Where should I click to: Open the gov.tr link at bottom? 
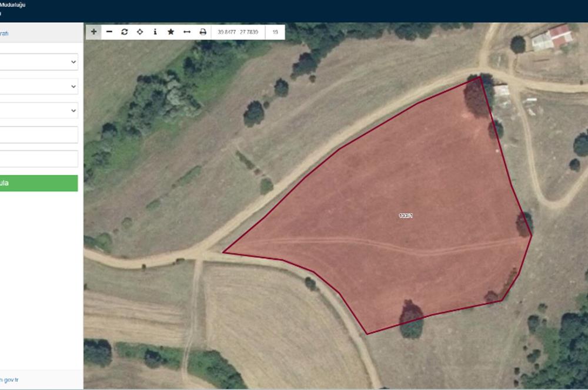coord(9,380)
